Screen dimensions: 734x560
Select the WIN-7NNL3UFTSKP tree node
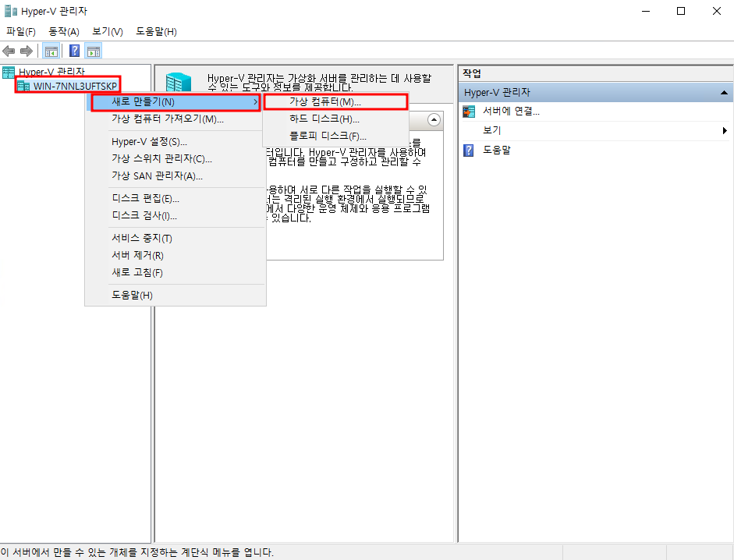click(75, 86)
